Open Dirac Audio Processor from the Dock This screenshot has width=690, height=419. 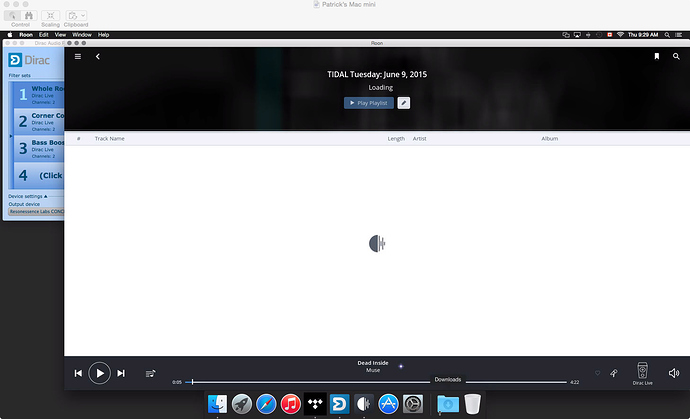(x=339, y=404)
